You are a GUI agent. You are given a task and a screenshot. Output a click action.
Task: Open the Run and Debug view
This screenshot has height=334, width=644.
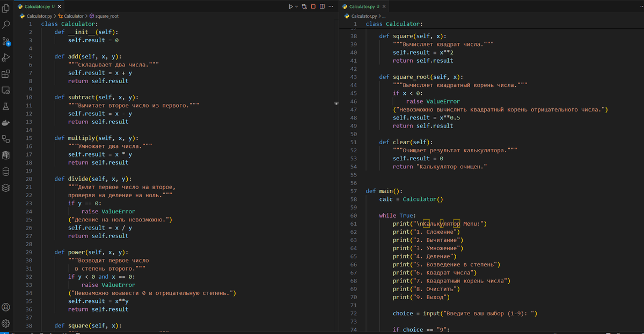(x=6, y=57)
